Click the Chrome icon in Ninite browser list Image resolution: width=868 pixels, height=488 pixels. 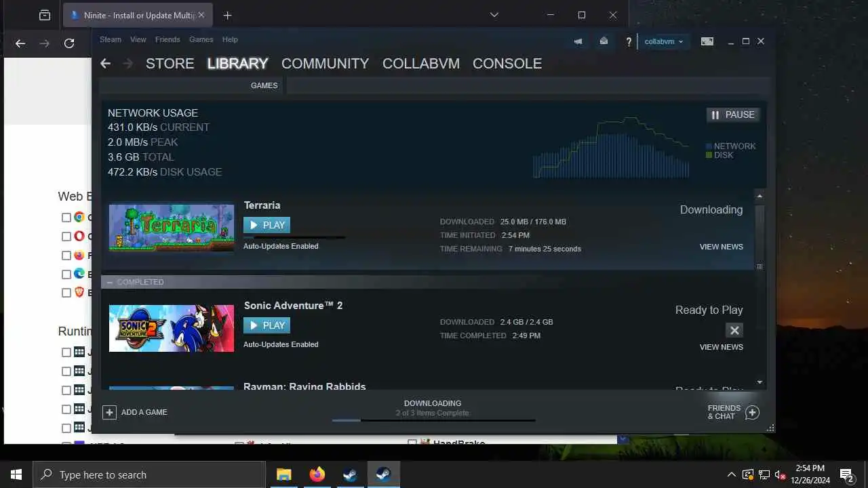pyautogui.click(x=79, y=218)
